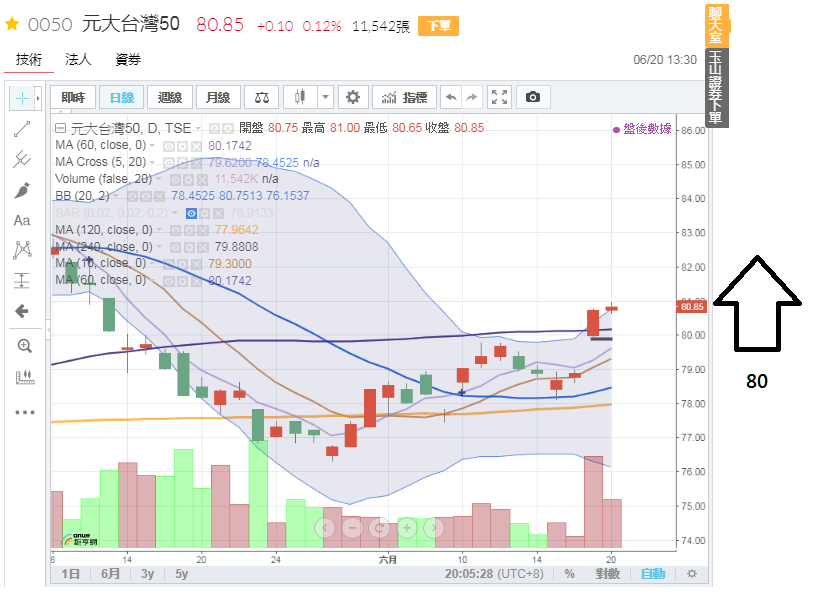This screenshot has height=600, width=830.
Task: Redo the last chart action
Action: (x=472, y=97)
